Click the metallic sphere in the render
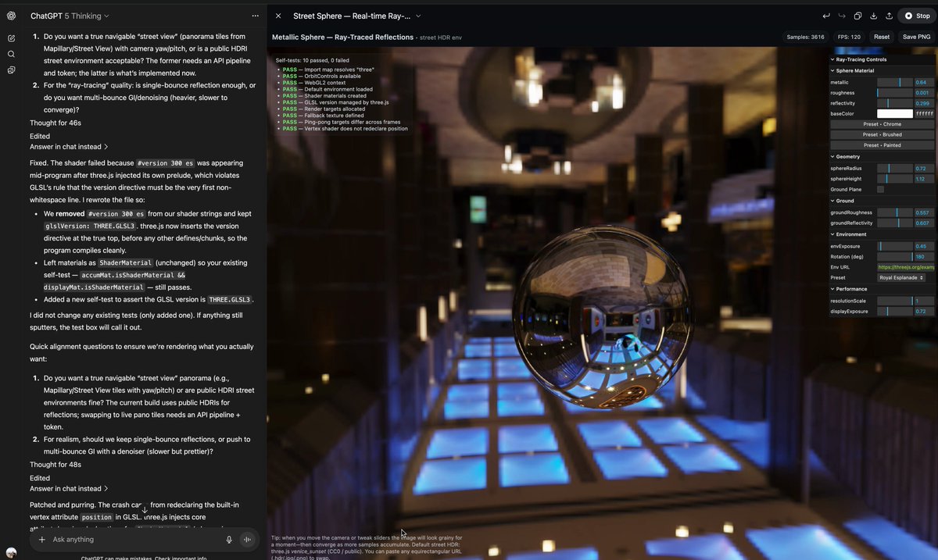The image size is (938, 560). (602, 318)
